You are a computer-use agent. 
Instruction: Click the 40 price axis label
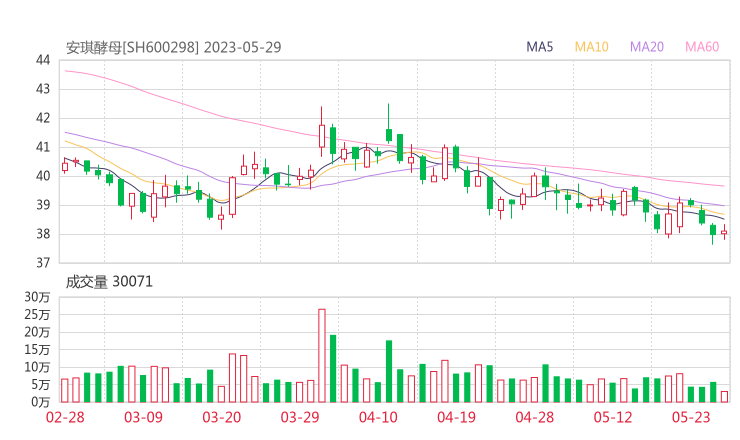coord(43,176)
